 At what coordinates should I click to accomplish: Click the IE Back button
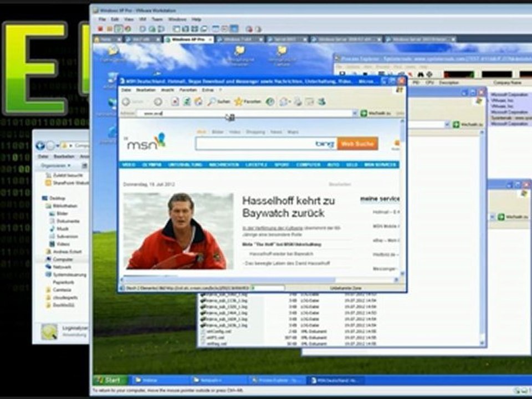click(126, 101)
